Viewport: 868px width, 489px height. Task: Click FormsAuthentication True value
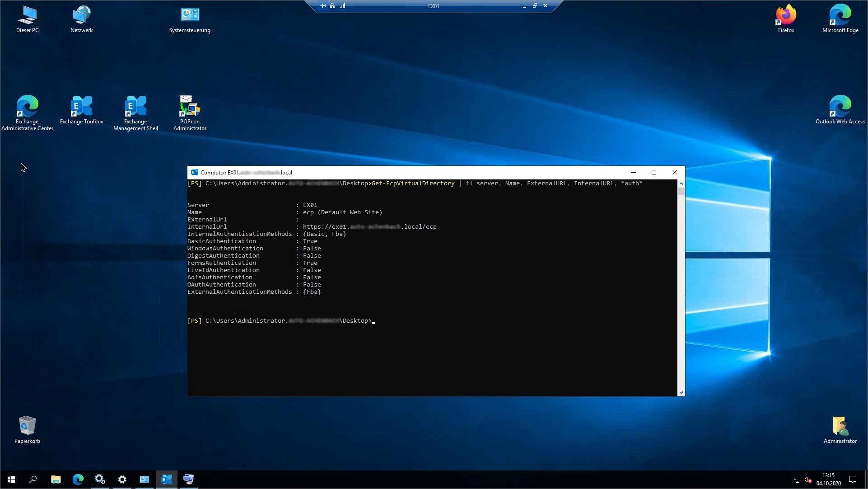[310, 263]
